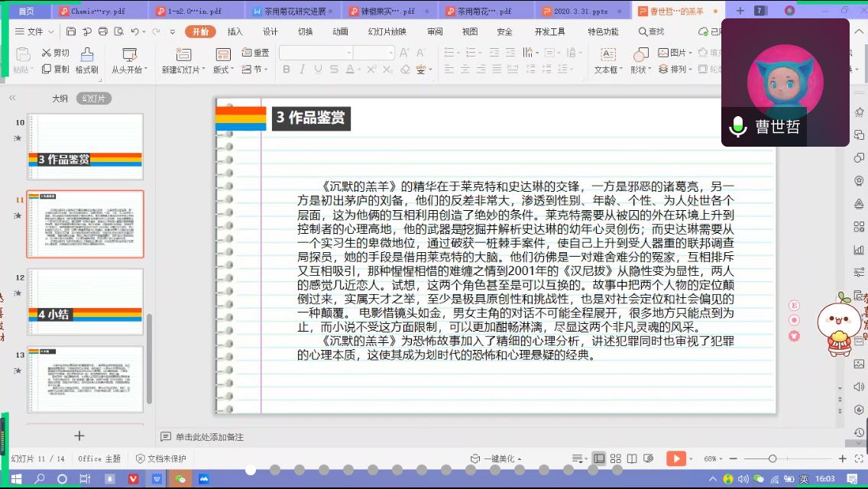Toggle bold text formatting
The image size is (868, 489).
[x=287, y=70]
